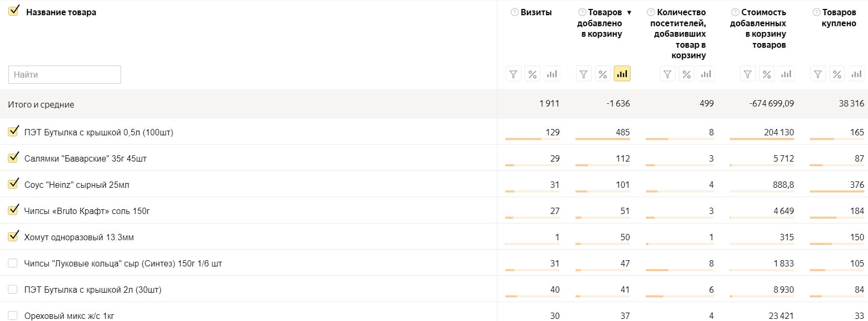Click chart icon under Количество посетителей column

pyautogui.click(x=706, y=74)
